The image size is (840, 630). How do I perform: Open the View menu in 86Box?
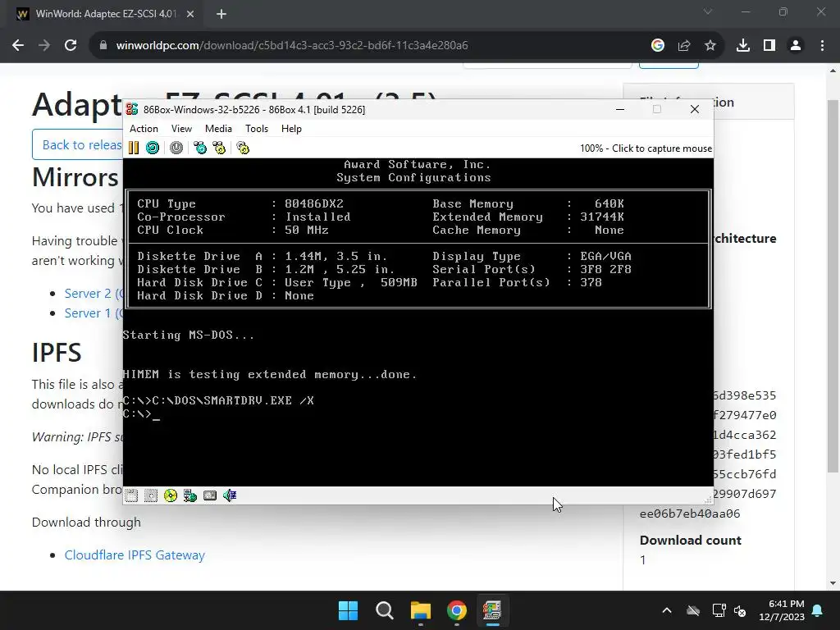[x=181, y=129]
